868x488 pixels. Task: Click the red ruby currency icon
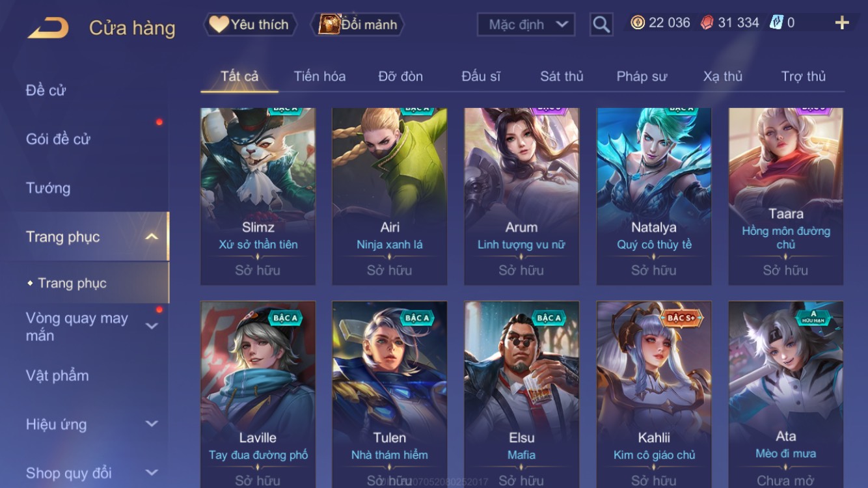click(x=707, y=23)
